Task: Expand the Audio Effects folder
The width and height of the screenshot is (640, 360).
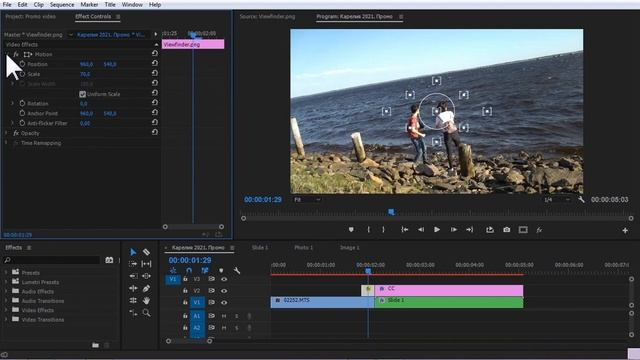Action: [6, 291]
